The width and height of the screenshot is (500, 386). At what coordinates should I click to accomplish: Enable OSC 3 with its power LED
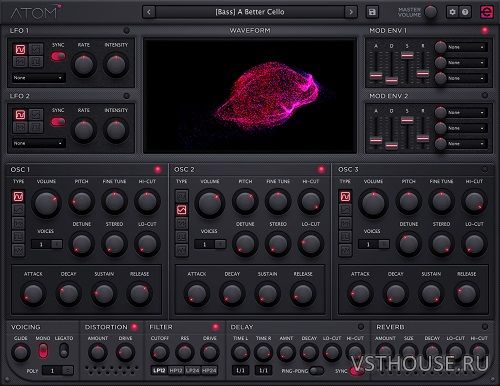[484, 169]
